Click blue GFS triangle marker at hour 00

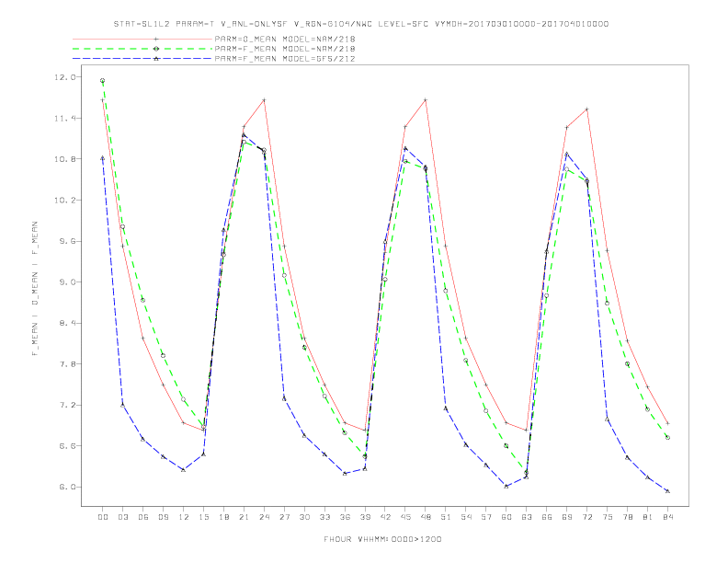point(103,158)
